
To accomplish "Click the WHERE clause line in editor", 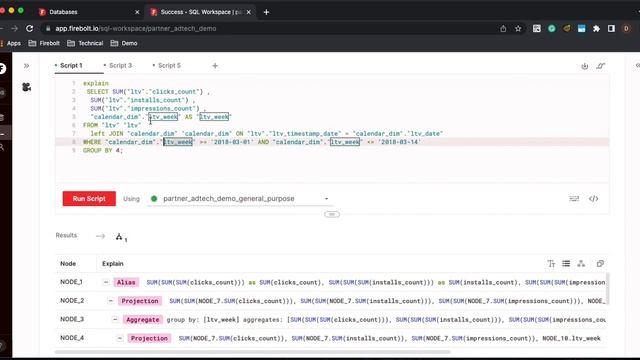I will 252,142.
